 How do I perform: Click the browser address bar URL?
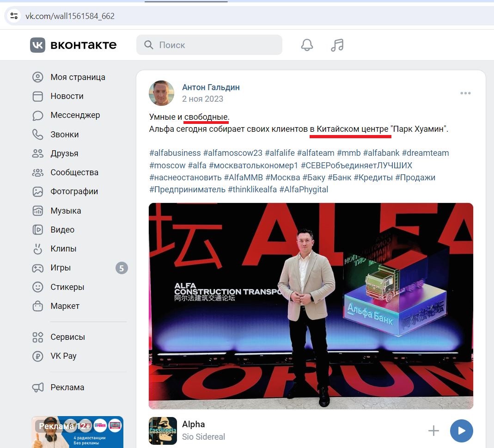[70, 16]
